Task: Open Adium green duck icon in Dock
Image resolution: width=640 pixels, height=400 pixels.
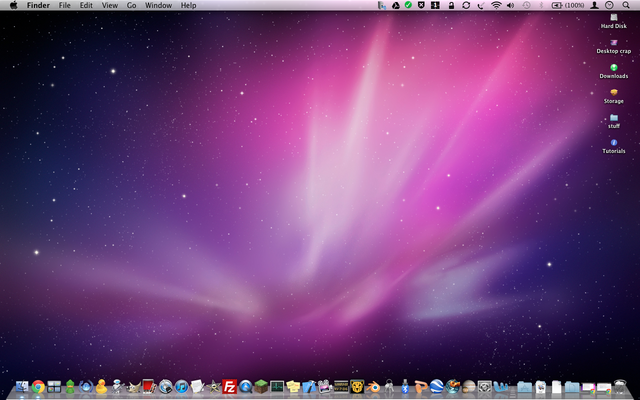Action: click(x=70, y=386)
